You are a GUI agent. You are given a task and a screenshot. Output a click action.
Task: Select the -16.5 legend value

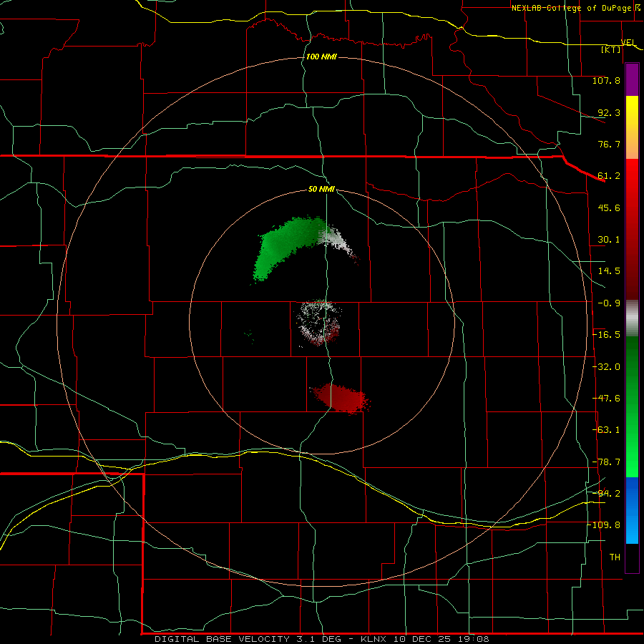coord(606,335)
